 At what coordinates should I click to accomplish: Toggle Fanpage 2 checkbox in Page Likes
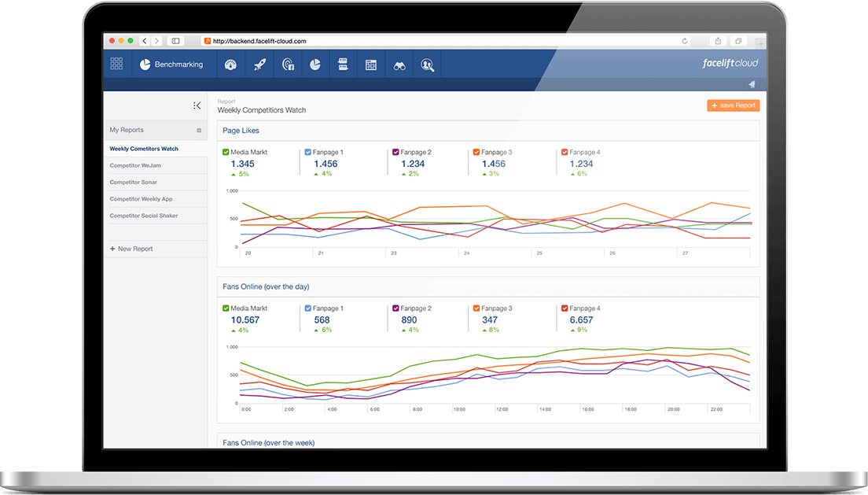(x=395, y=152)
